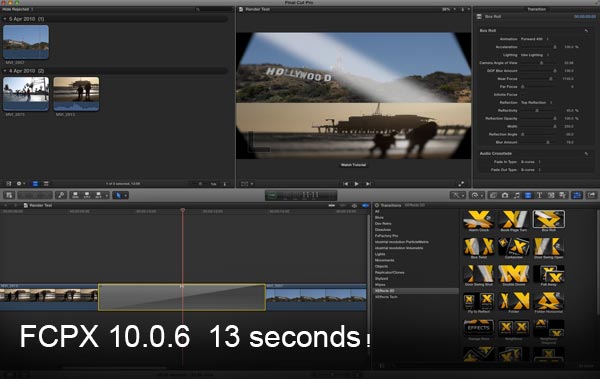Viewport: 600px width, 379px height.
Task: Click the Transitions browser header icon
Action: pos(377,206)
